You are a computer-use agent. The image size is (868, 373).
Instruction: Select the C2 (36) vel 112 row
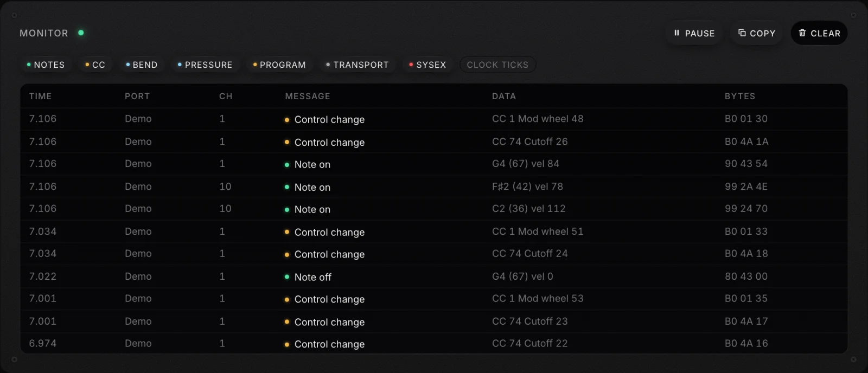[x=434, y=209]
